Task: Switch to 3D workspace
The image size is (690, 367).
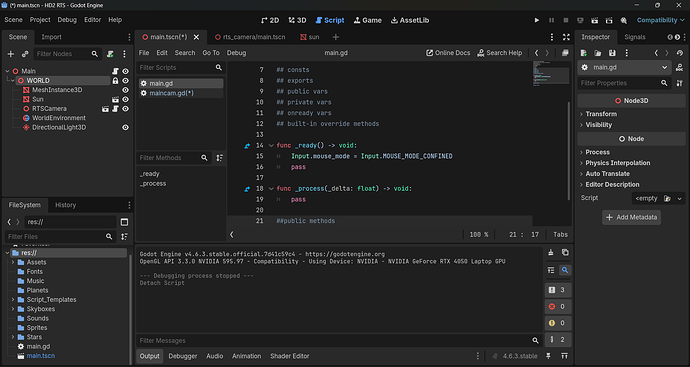Action: tap(297, 20)
